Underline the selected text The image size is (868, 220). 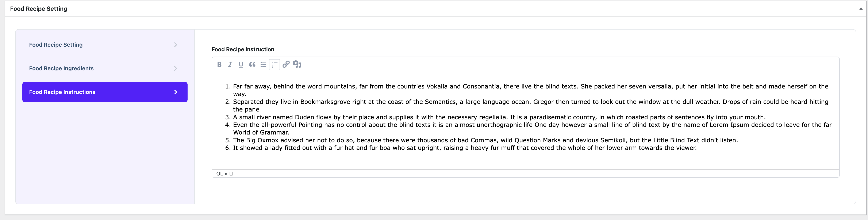[x=241, y=64]
